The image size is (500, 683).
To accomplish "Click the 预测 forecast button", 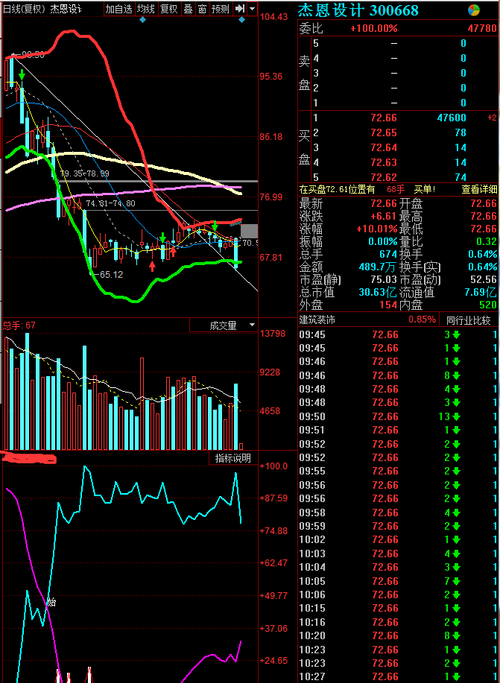I will tap(220, 8).
